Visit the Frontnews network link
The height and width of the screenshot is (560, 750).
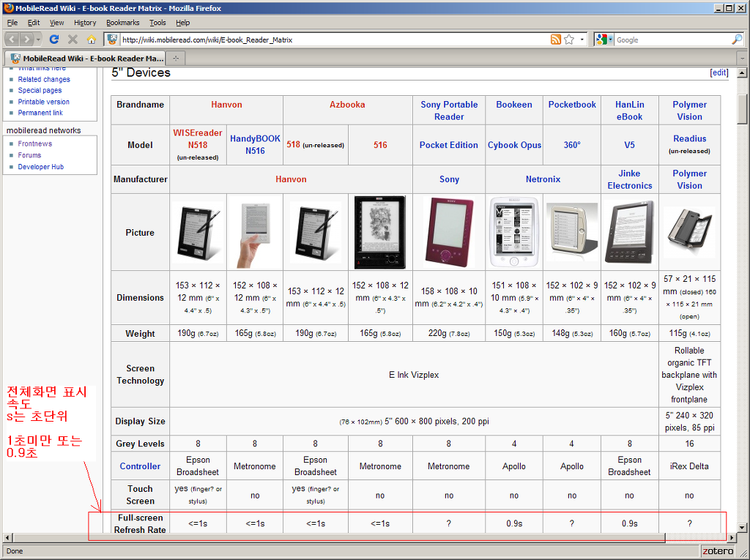35,143
